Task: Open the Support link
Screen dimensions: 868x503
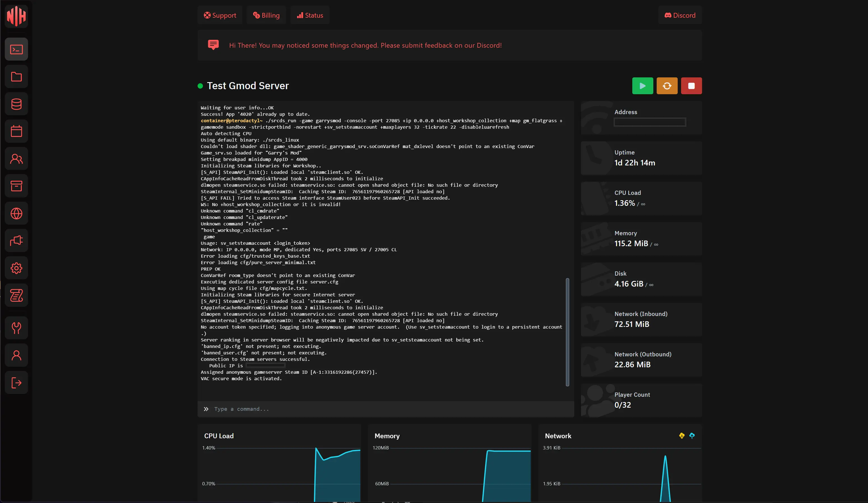Action: (x=220, y=15)
